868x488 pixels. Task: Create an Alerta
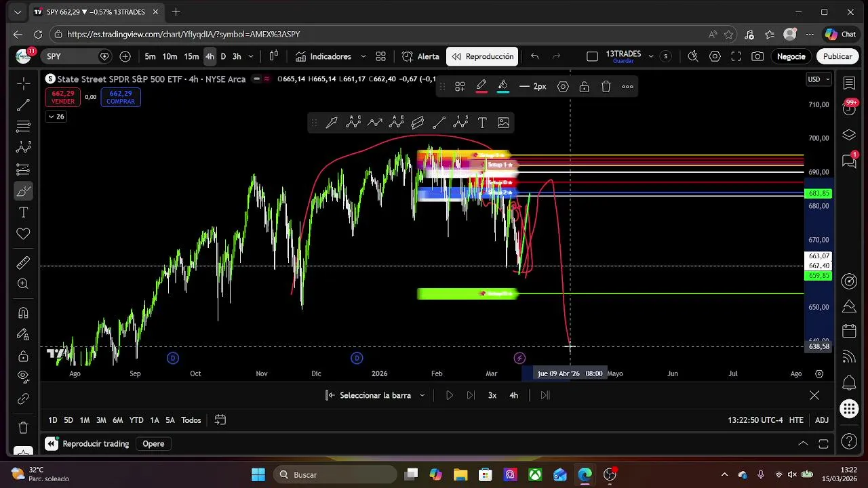[x=420, y=56]
